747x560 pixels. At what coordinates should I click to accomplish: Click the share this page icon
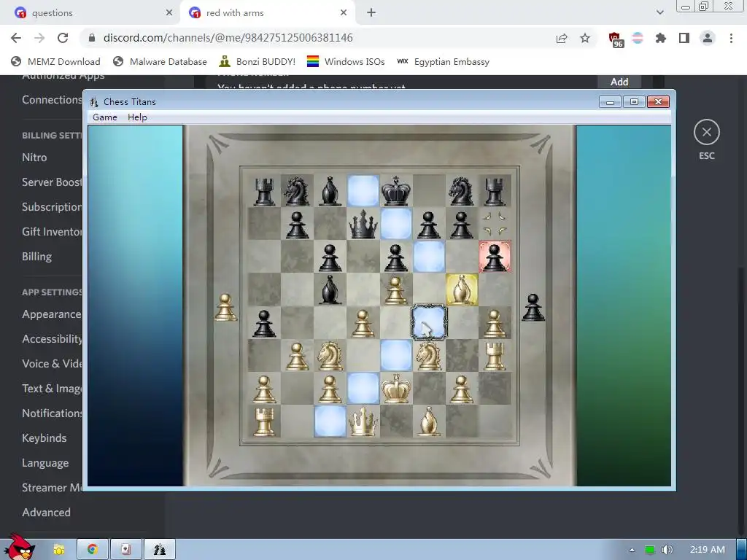[562, 38]
